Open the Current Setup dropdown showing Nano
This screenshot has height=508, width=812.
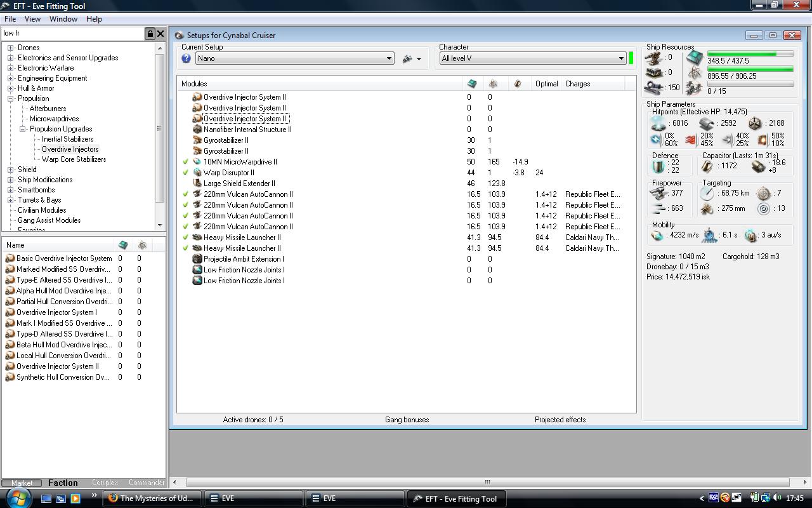click(295, 58)
